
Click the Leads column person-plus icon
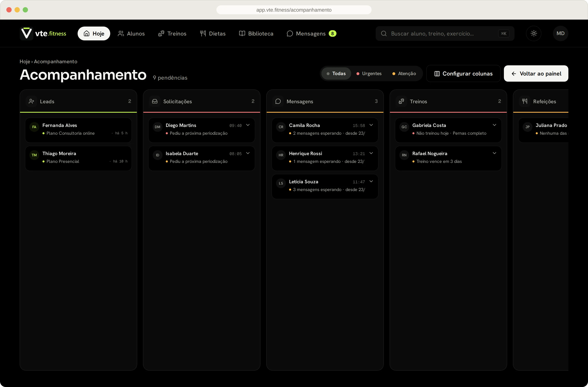click(31, 101)
